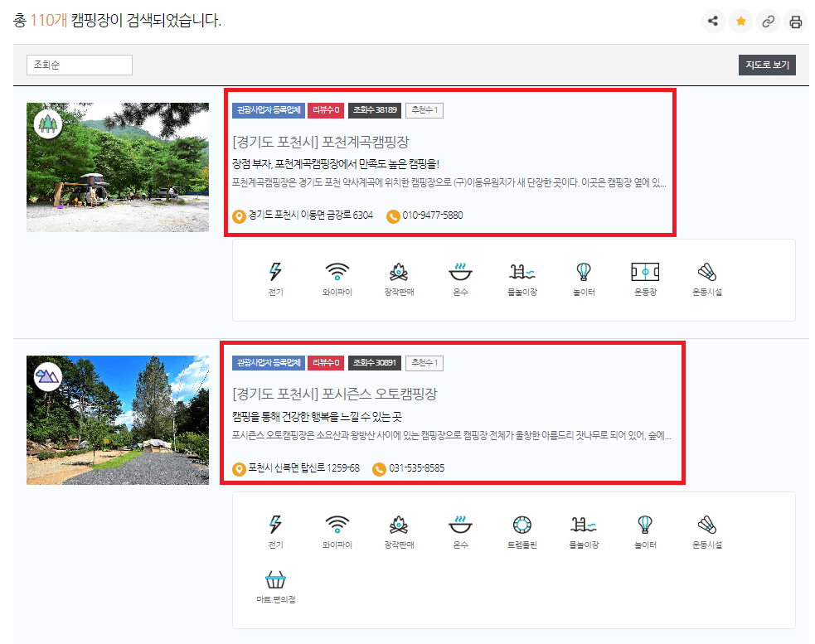Open the 조회순 sort order dropdown
Screen dimensions: 815x644
[79, 64]
